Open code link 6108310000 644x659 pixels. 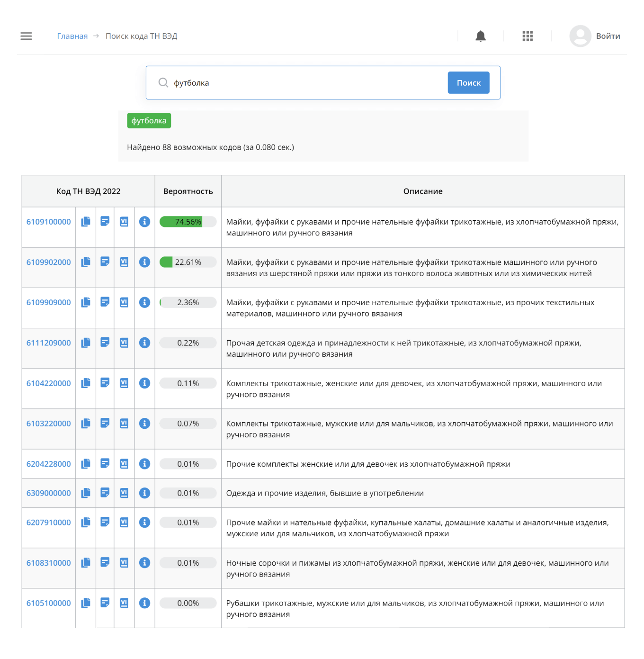tap(49, 563)
